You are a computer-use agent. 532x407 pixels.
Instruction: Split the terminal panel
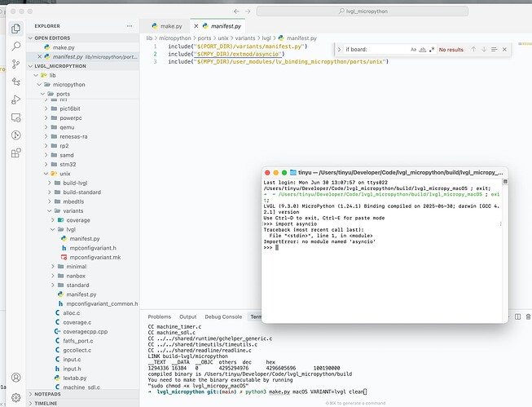tap(518, 316)
